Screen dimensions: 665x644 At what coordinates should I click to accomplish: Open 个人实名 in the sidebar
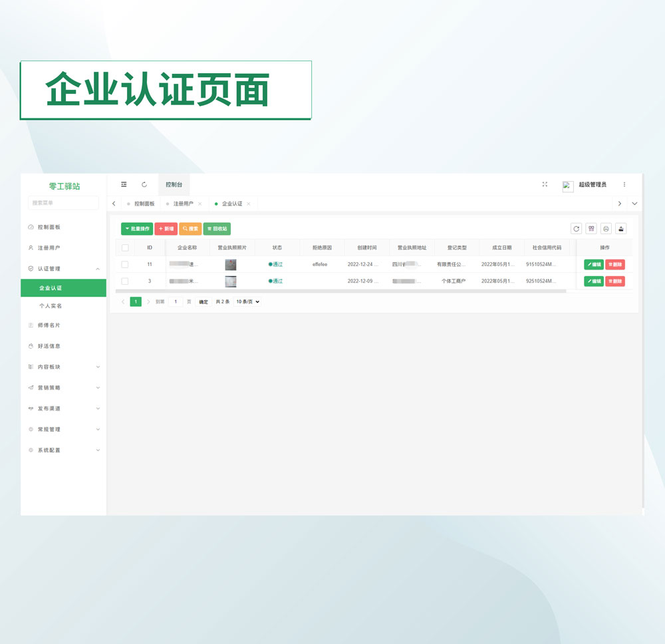pos(51,306)
